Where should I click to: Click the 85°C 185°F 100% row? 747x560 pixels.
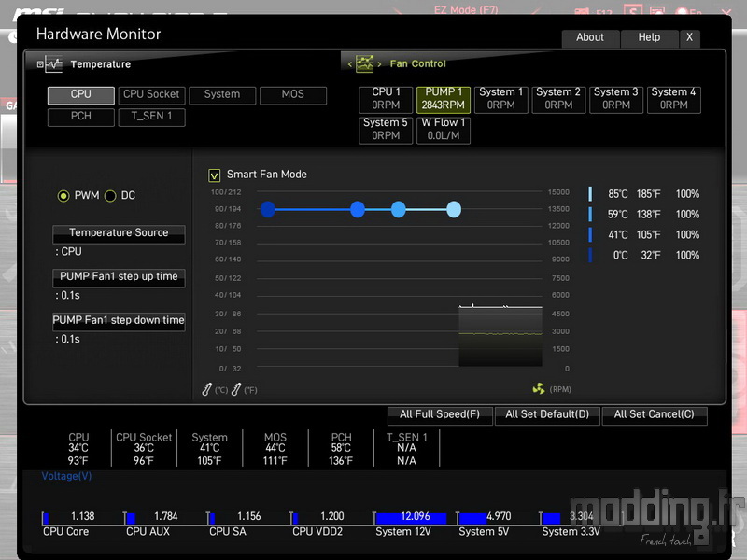click(x=644, y=194)
